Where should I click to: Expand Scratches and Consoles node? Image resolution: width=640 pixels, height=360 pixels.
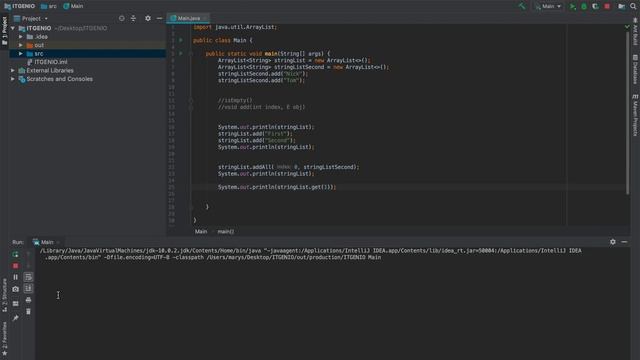tap(13, 79)
